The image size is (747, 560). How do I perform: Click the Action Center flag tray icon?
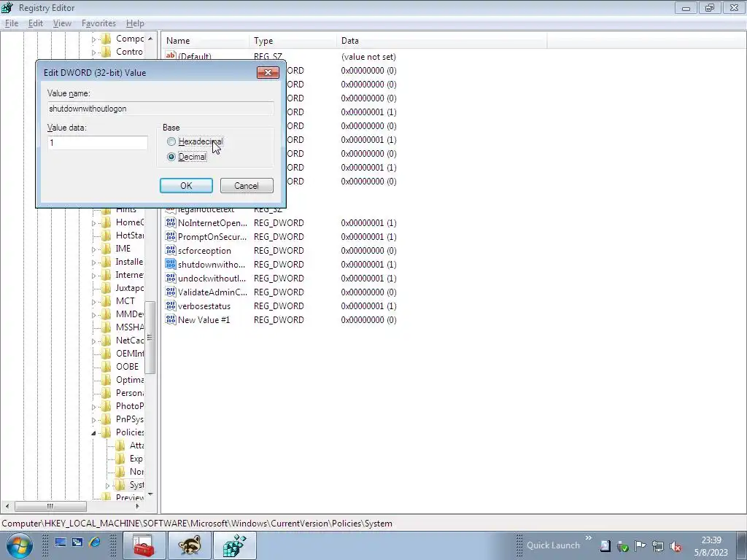click(x=640, y=546)
